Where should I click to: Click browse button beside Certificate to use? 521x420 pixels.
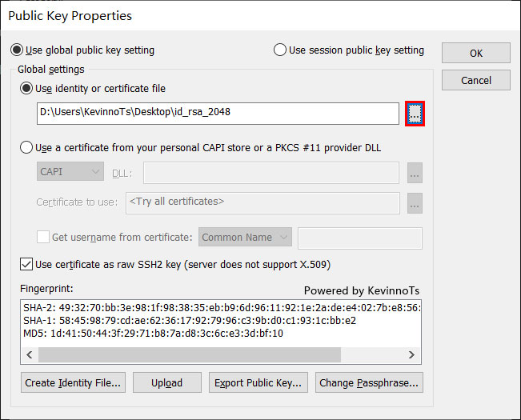(415, 203)
